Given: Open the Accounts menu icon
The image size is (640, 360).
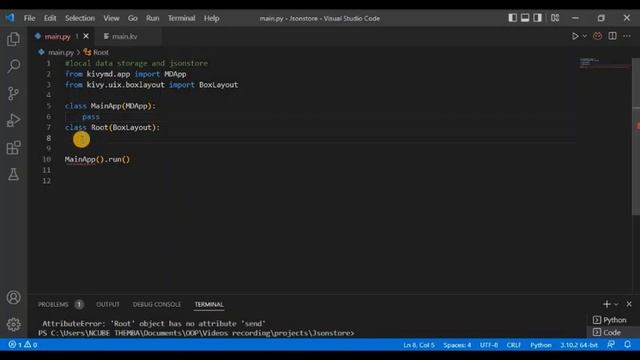Looking at the screenshot, I should 13,297.
